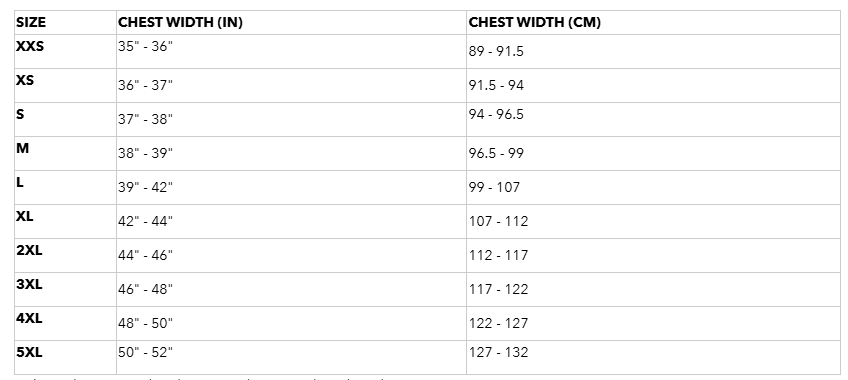Select the 2XL size cell
The image size is (848, 380).
click(x=29, y=250)
